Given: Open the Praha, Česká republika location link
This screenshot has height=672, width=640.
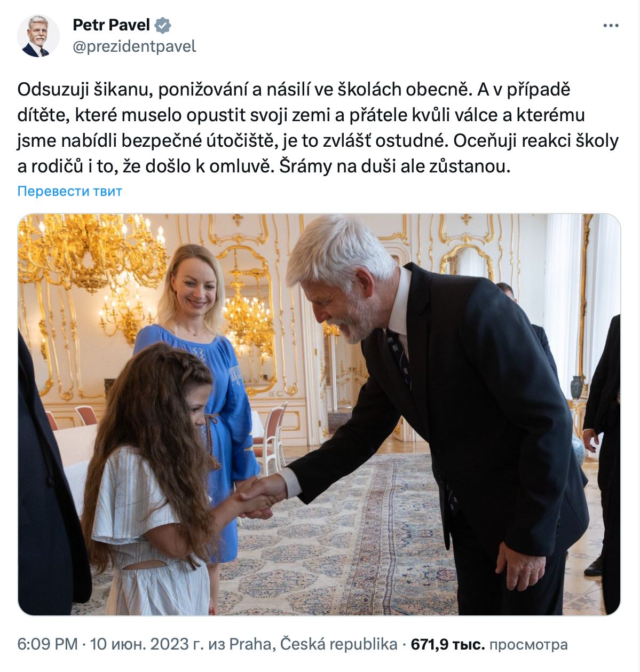Looking at the screenshot, I should click(x=313, y=644).
